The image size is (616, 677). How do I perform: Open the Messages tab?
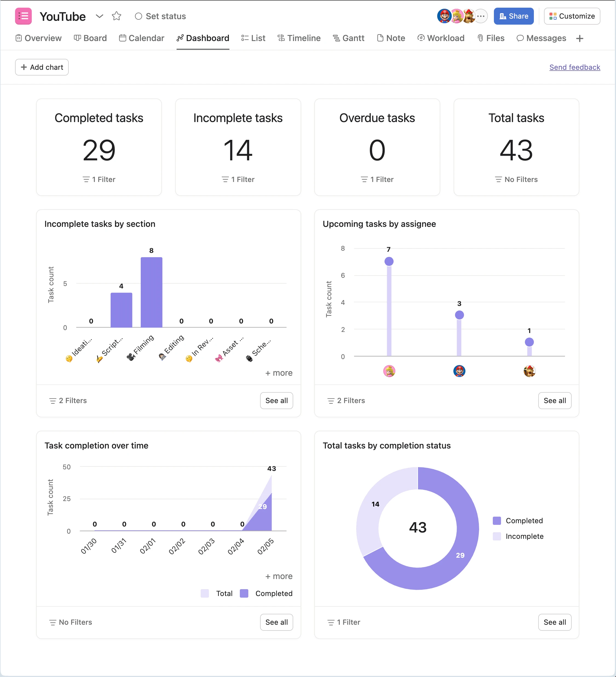pos(541,38)
